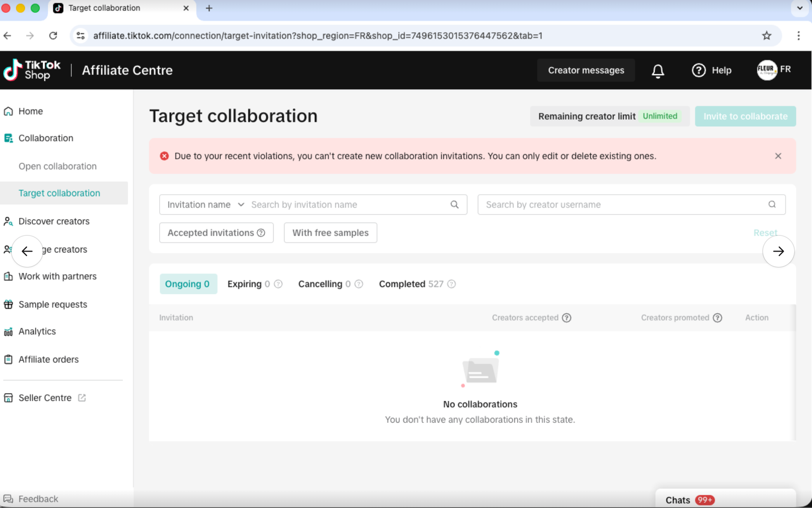Expand the Invitation name dropdown
The height and width of the screenshot is (508, 812).
(x=206, y=205)
